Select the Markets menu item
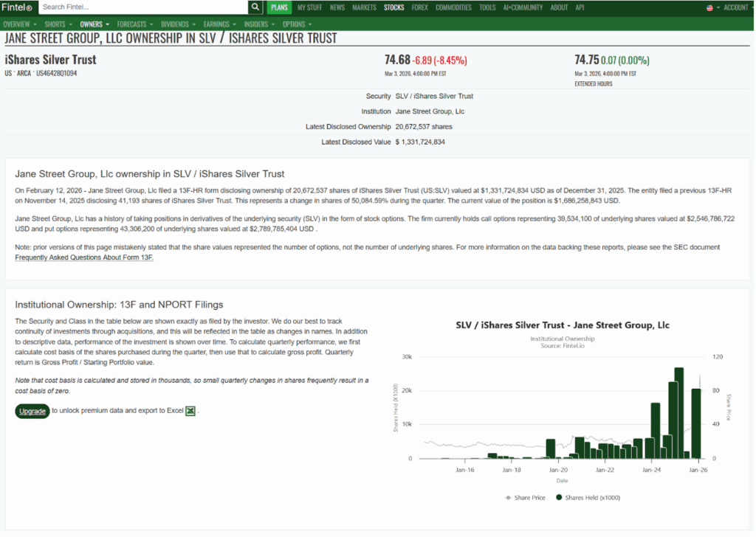The height and width of the screenshot is (537, 756). point(364,7)
